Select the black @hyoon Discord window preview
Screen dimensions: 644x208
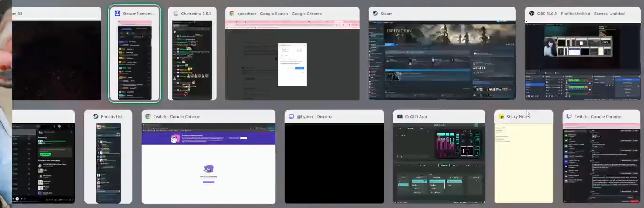(334, 163)
